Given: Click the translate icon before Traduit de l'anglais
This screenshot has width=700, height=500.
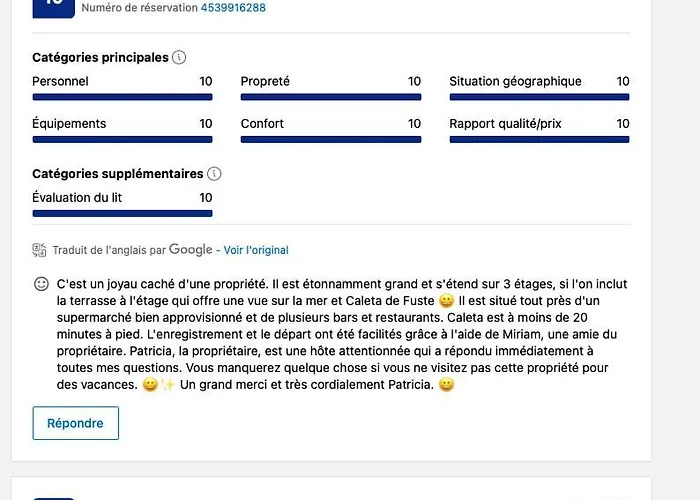Looking at the screenshot, I should tap(39, 250).
